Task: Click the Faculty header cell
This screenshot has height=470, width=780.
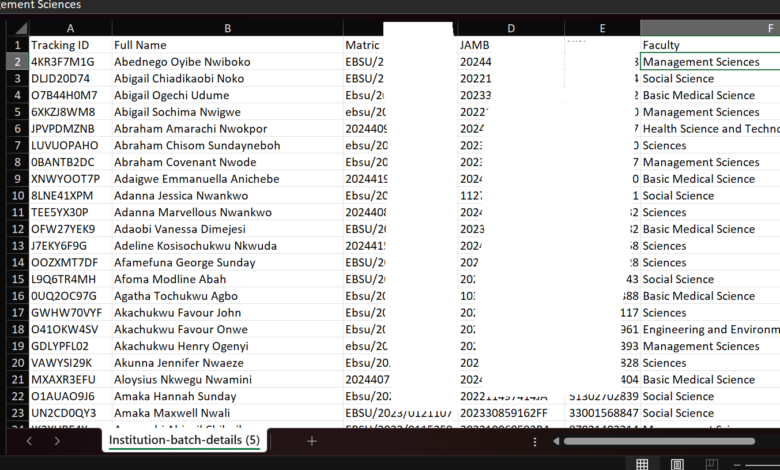Action: [710, 45]
